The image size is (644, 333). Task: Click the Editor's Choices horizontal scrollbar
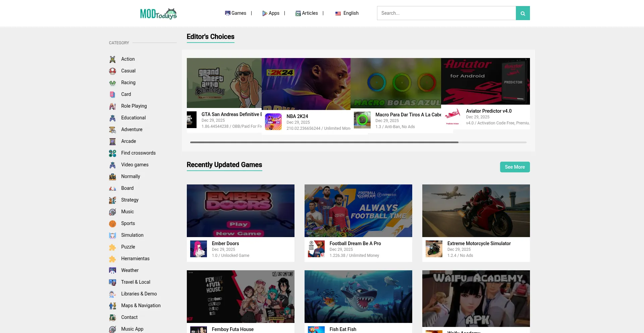tap(324, 143)
